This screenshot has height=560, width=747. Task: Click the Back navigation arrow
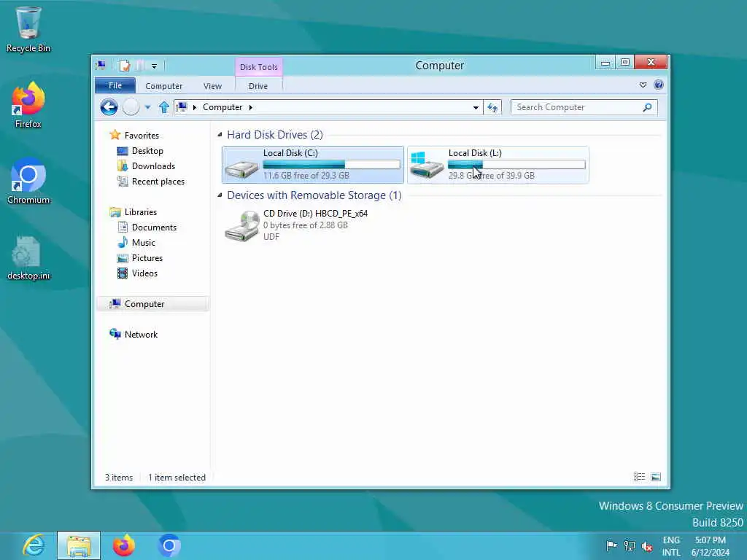[109, 107]
